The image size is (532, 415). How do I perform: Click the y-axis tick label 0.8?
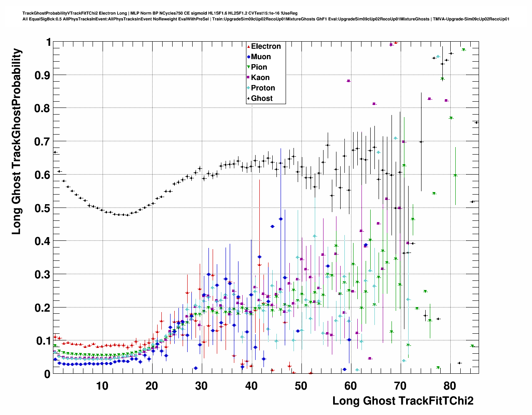click(42, 108)
